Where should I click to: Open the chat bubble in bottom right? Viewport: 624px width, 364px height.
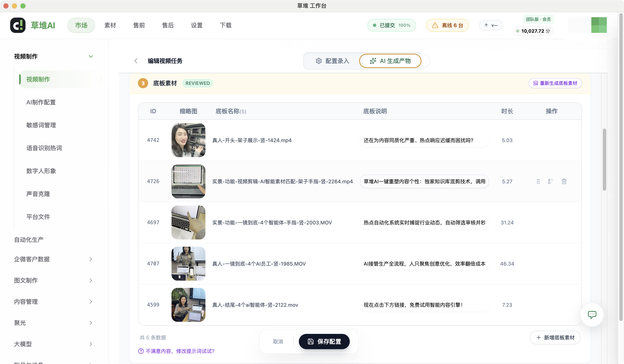(x=592, y=315)
